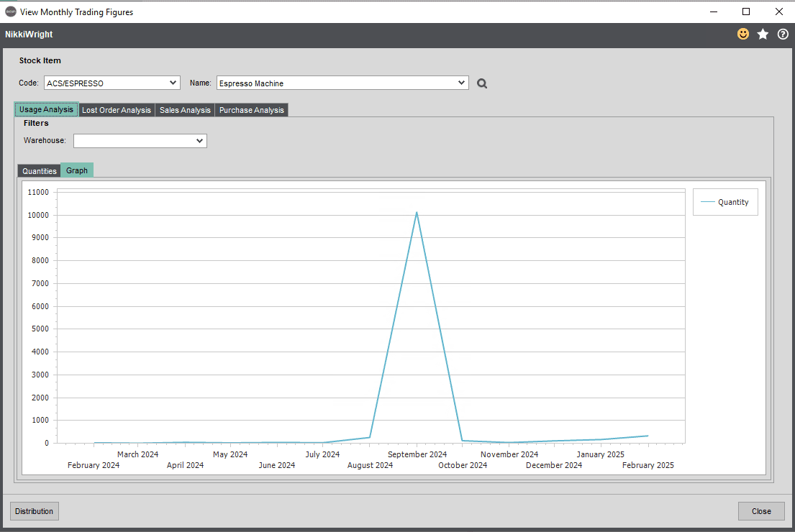
Task: Click the application icon in title bar
Action: (11, 12)
